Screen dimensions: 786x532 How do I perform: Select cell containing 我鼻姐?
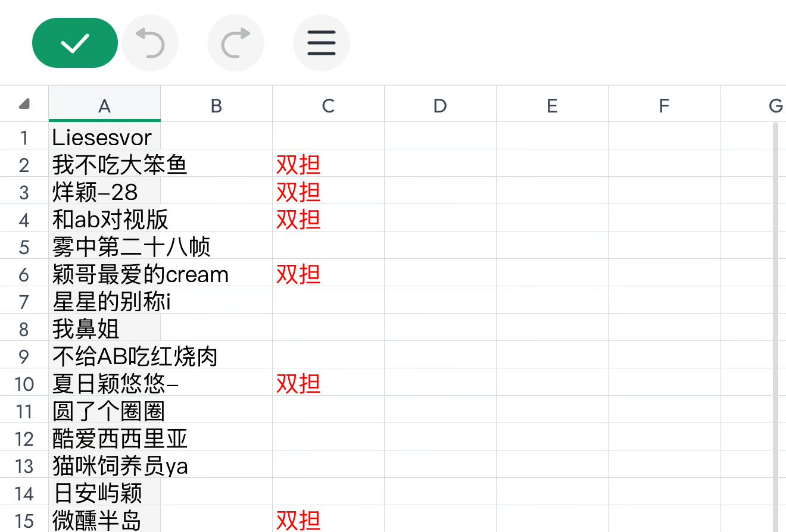tap(104, 328)
